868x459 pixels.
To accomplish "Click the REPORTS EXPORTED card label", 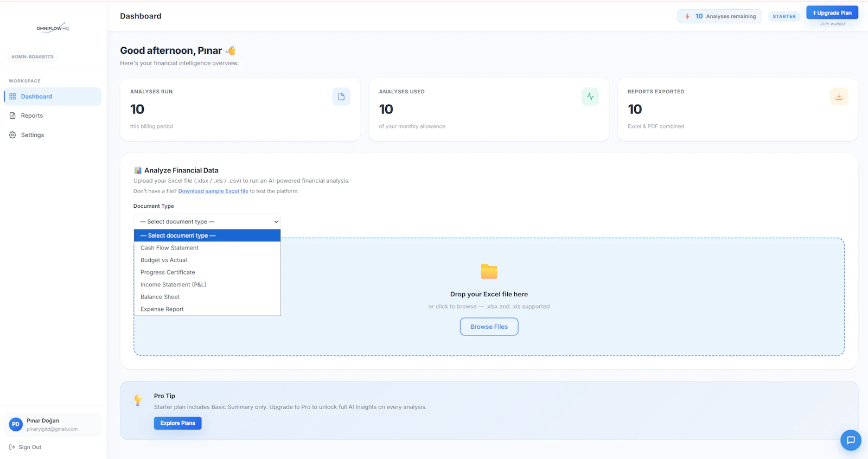I will 656,92.
